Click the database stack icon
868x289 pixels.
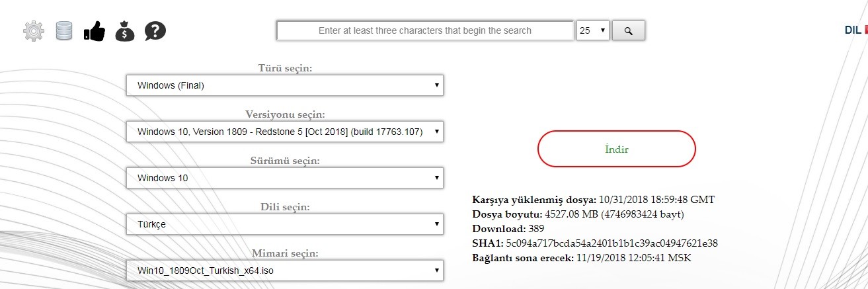tap(63, 30)
